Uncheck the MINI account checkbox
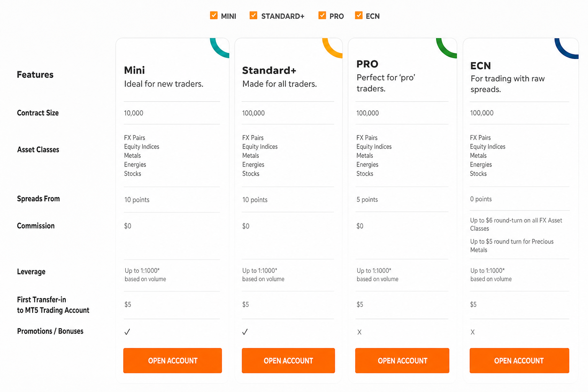The image size is (588, 392). (x=214, y=15)
